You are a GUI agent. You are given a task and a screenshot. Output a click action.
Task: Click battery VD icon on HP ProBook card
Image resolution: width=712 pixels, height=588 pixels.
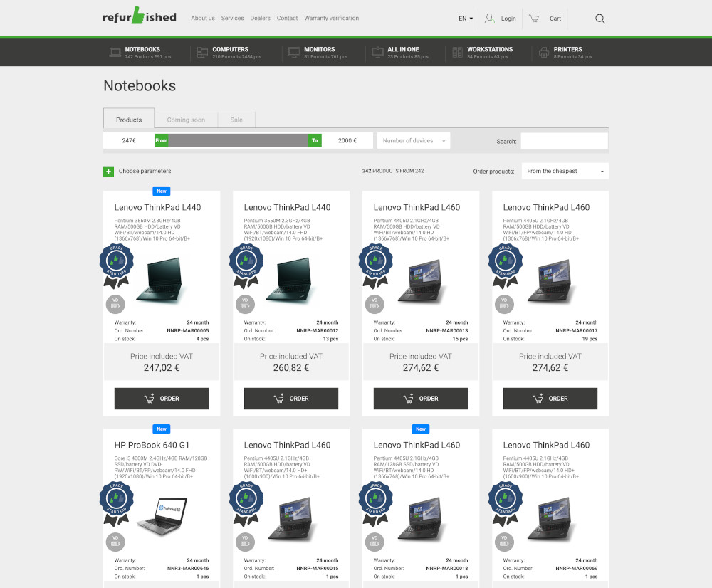point(115,542)
